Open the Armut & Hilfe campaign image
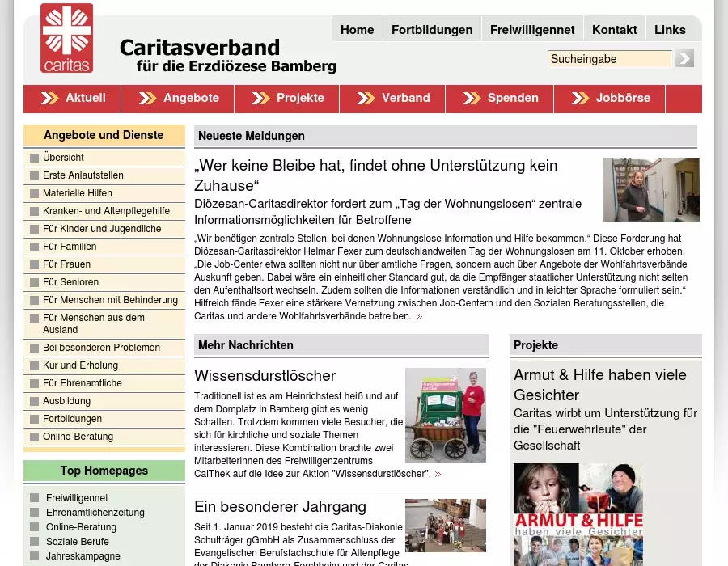Screen dimensions: 728x566 click(578, 513)
